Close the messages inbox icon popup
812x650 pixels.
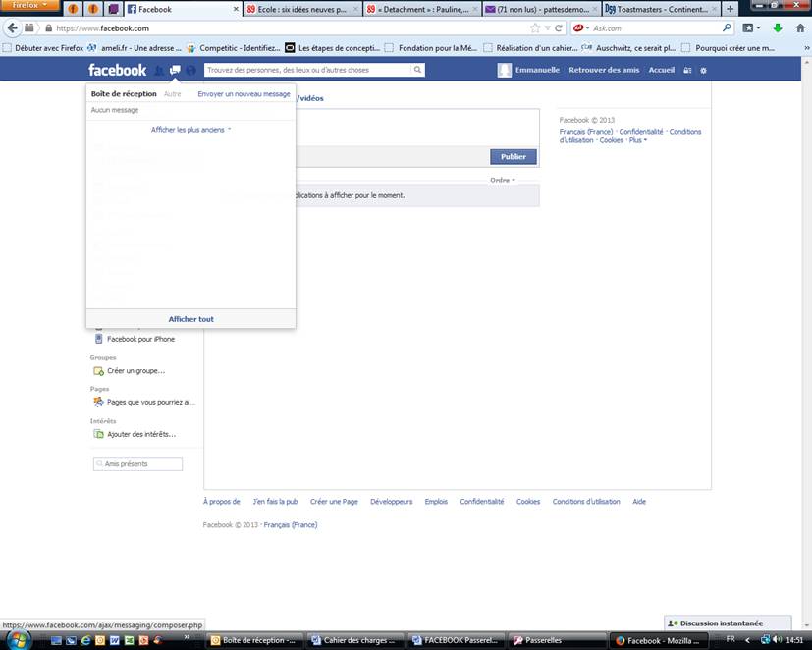pos(175,70)
